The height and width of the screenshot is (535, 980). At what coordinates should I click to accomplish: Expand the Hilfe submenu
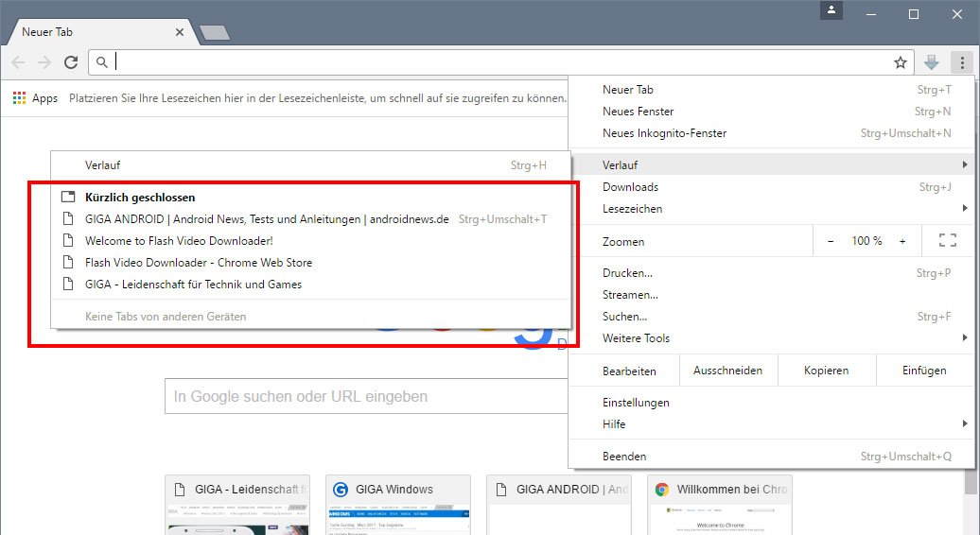771,424
